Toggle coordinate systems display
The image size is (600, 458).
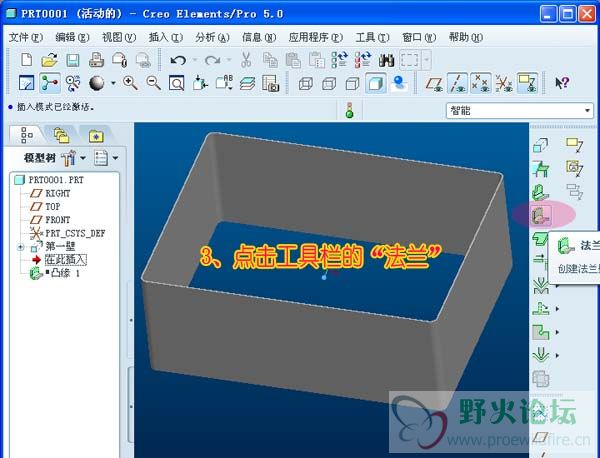tap(504, 83)
